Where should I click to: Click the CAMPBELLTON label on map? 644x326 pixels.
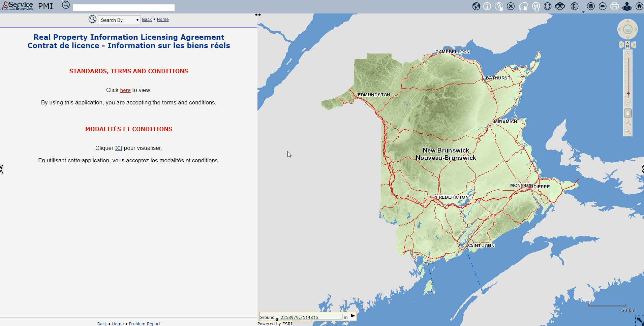pos(452,52)
